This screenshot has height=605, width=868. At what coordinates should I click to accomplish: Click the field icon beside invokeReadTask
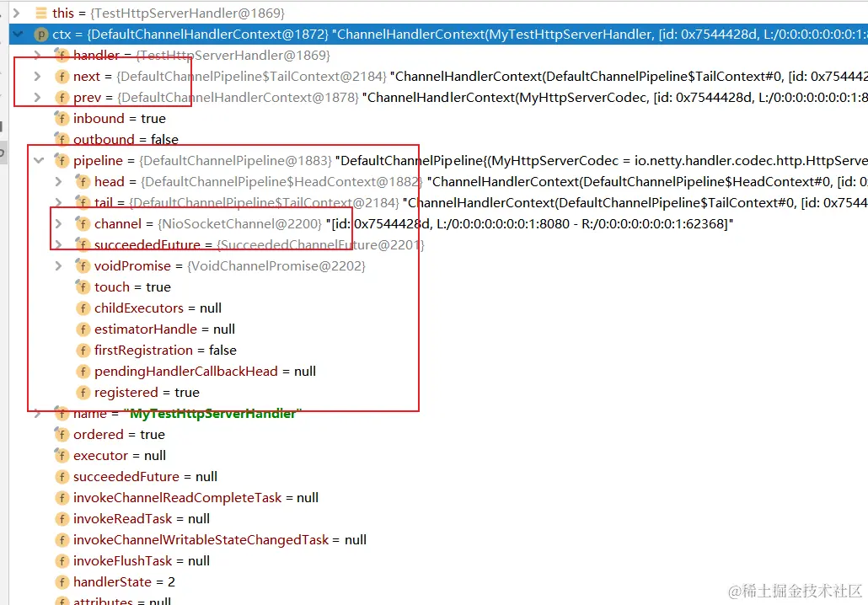coord(62,519)
